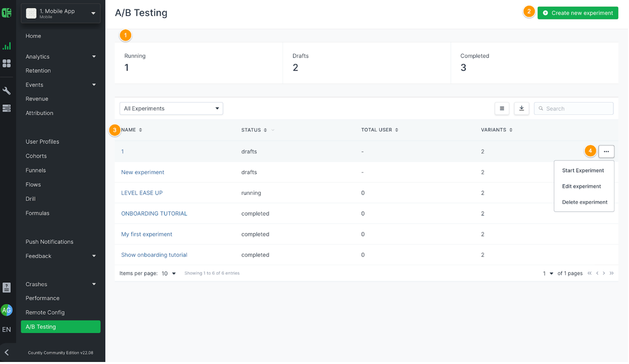Click the running status of LEVEL EASE UP

[251, 193]
